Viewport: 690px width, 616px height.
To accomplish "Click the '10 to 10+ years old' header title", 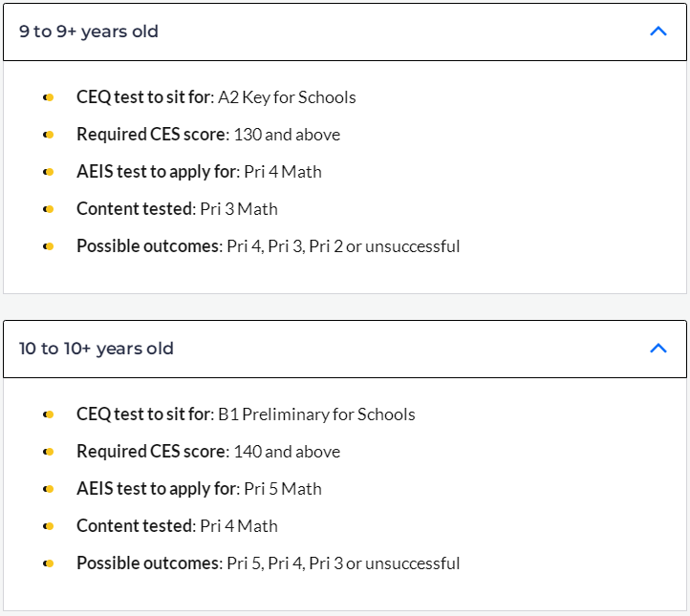I will (x=97, y=349).
